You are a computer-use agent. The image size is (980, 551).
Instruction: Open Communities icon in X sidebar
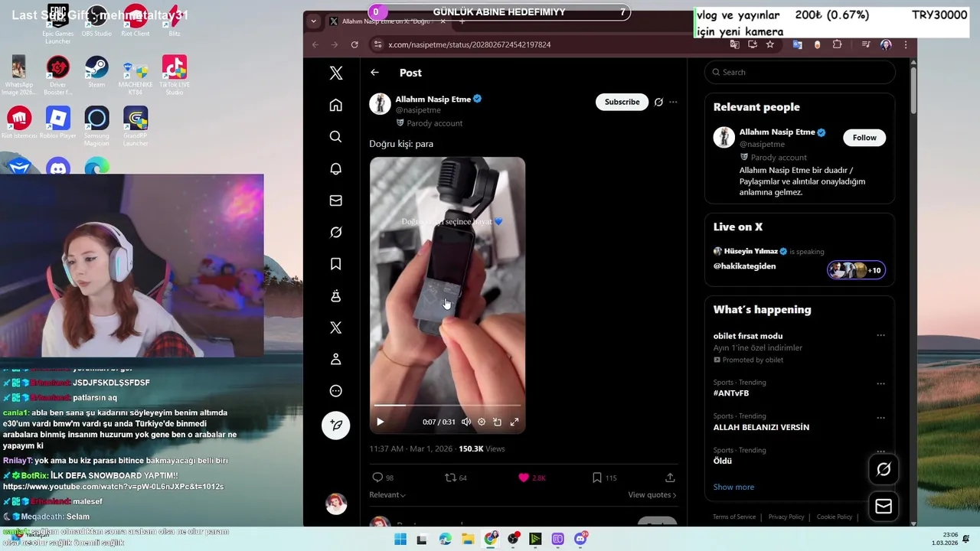click(x=335, y=295)
